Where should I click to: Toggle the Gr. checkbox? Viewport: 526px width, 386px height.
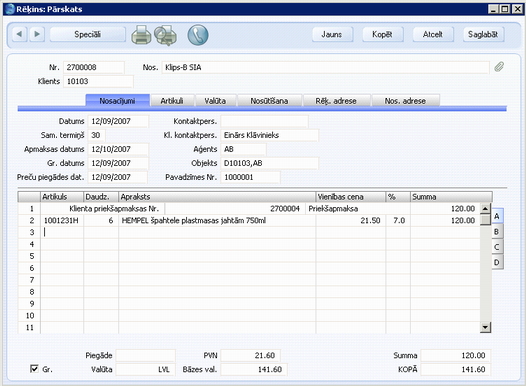tap(34, 369)
